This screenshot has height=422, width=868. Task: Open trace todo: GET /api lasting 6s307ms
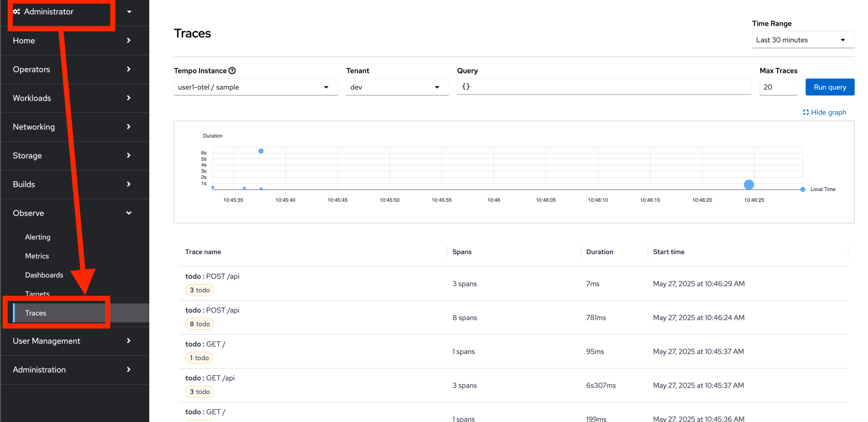[210, 378]
